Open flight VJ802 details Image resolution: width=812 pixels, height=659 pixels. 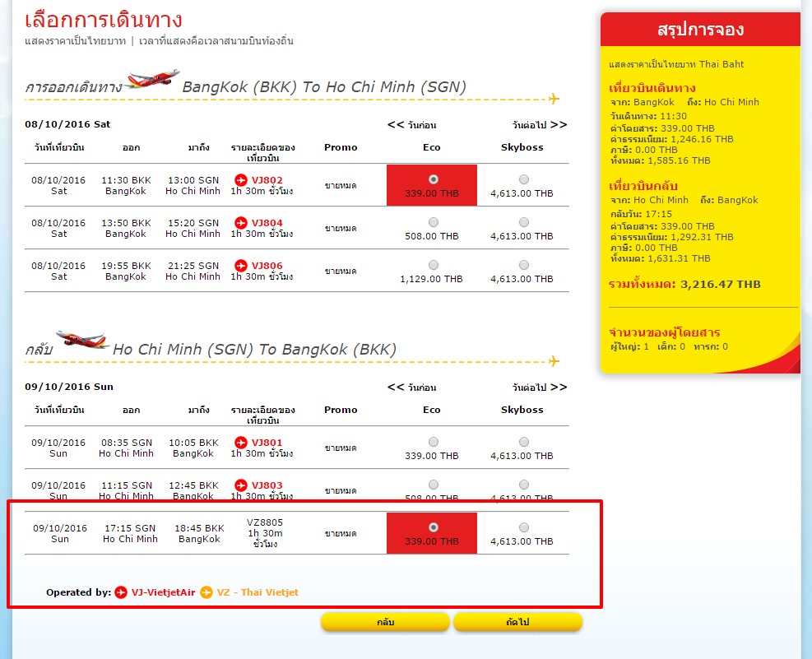[267, 179]
